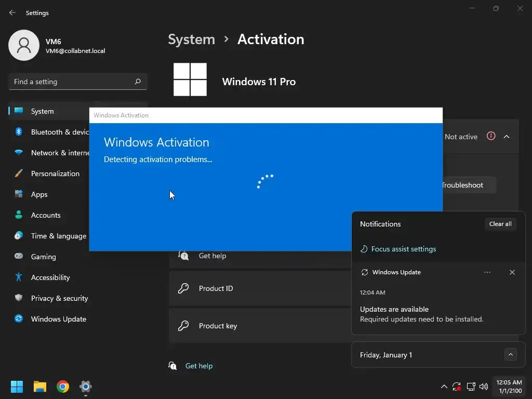
Task: Collapse the Friday, January 1 calendar chevron
Action: point(510,354)
